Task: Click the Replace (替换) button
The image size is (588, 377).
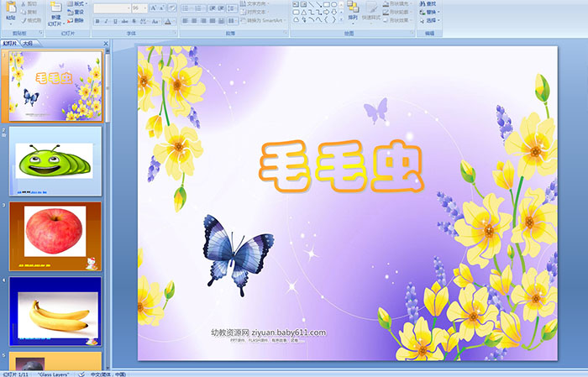Action: click(x=428, y=12)
